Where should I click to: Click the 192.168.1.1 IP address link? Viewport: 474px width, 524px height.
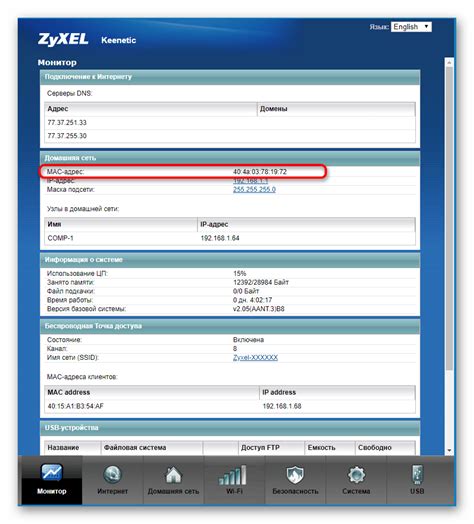[x=250, y=181]
